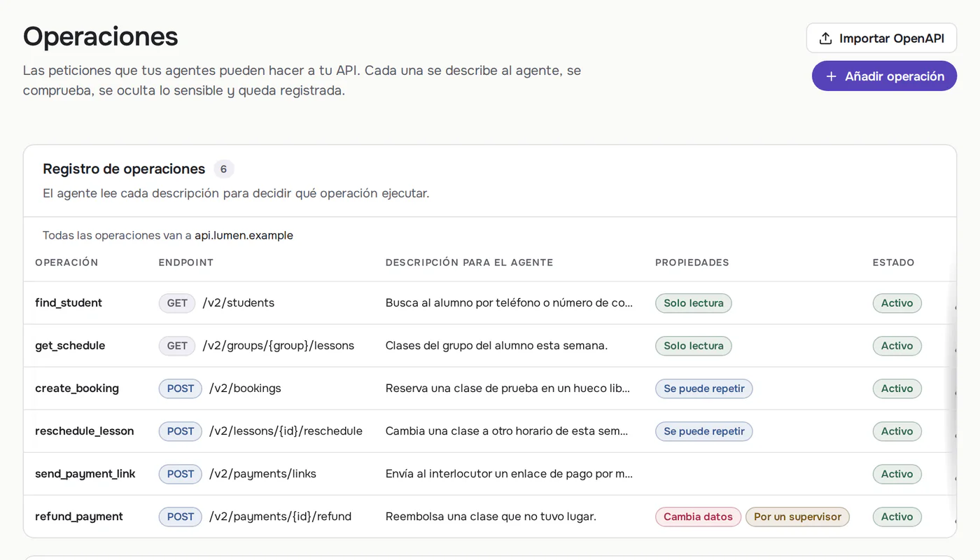Click the Activo status of send_payment_link
980x560 pixels.
(x=897, y=474)
